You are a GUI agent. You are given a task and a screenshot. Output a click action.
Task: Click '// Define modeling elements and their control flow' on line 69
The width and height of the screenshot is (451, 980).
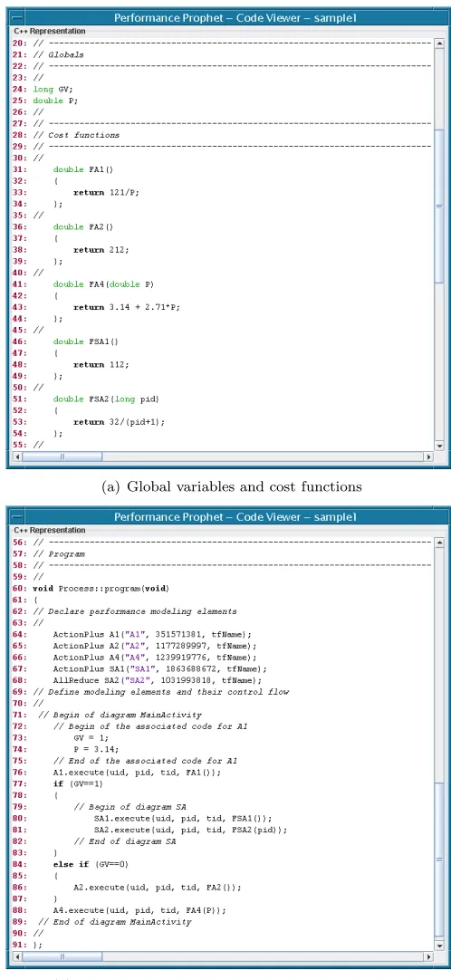tap(160, 692)
